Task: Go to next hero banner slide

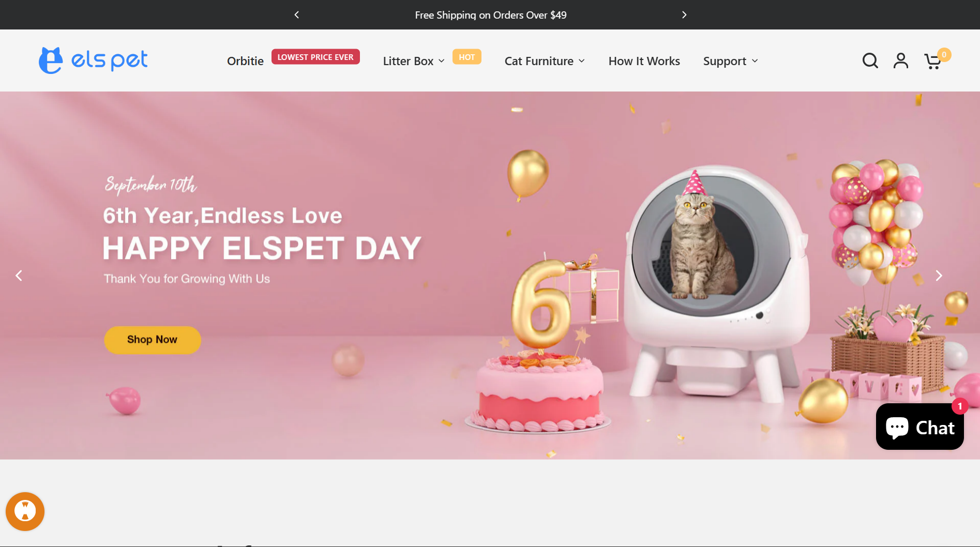Action: click(x=939, y=276)
